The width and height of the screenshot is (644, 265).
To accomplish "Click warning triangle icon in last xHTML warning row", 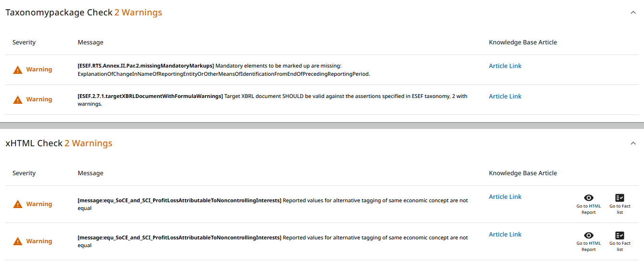I will (18, 241).
